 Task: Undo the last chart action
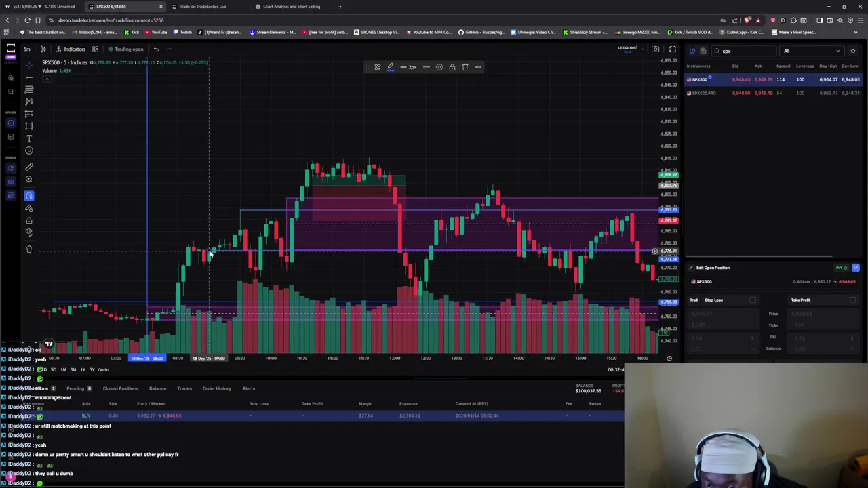tap(156, 49)
